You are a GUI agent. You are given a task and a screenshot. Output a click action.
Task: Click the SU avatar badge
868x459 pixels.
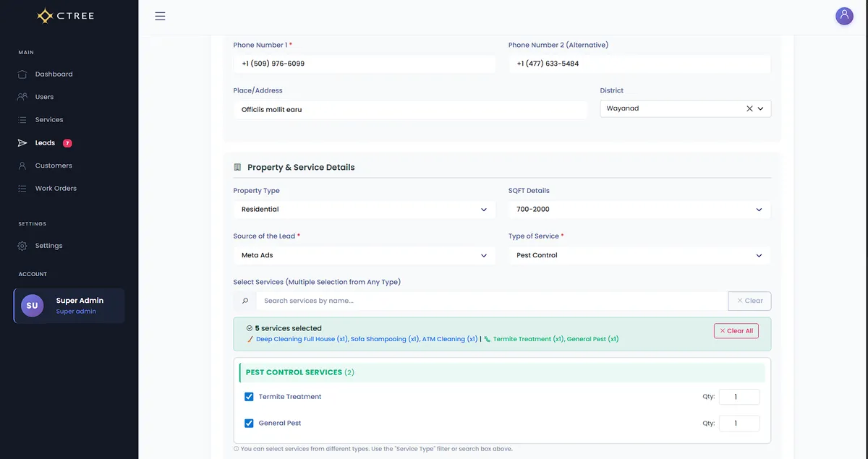tap(32, 306)
